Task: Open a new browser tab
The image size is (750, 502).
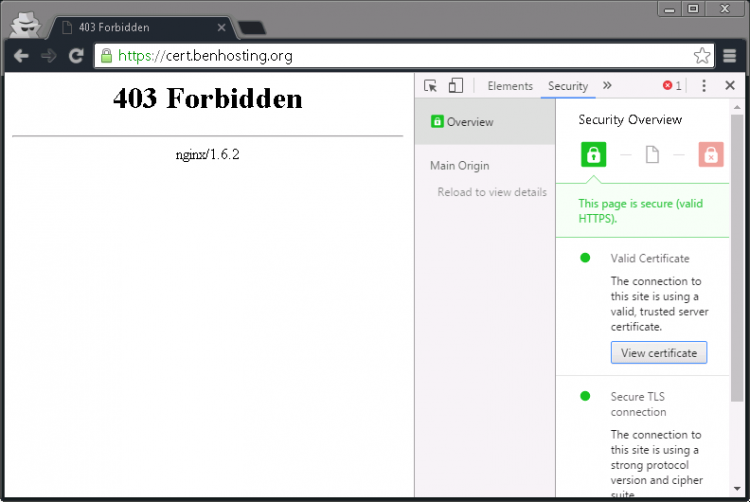Action: click(x=252, y=27)
